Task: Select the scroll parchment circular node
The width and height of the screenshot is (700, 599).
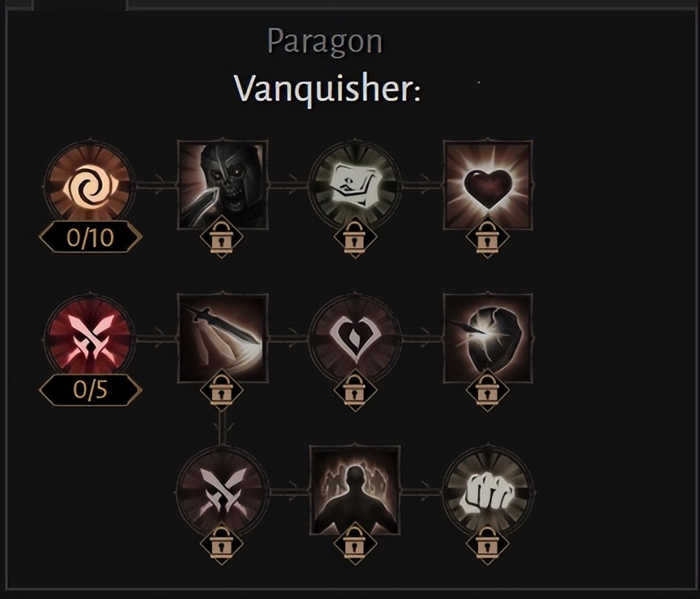Action: pyautogui.click(x=355, y=184)
